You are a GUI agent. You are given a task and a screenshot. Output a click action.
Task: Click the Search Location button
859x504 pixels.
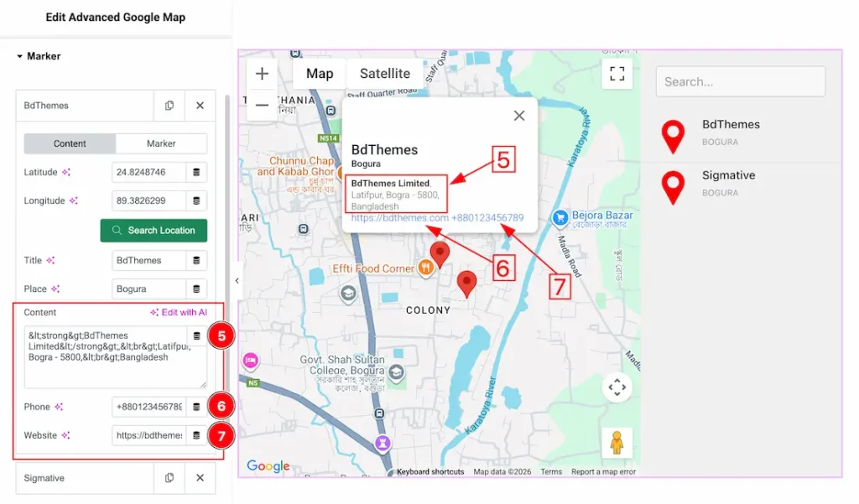point(154,231)
